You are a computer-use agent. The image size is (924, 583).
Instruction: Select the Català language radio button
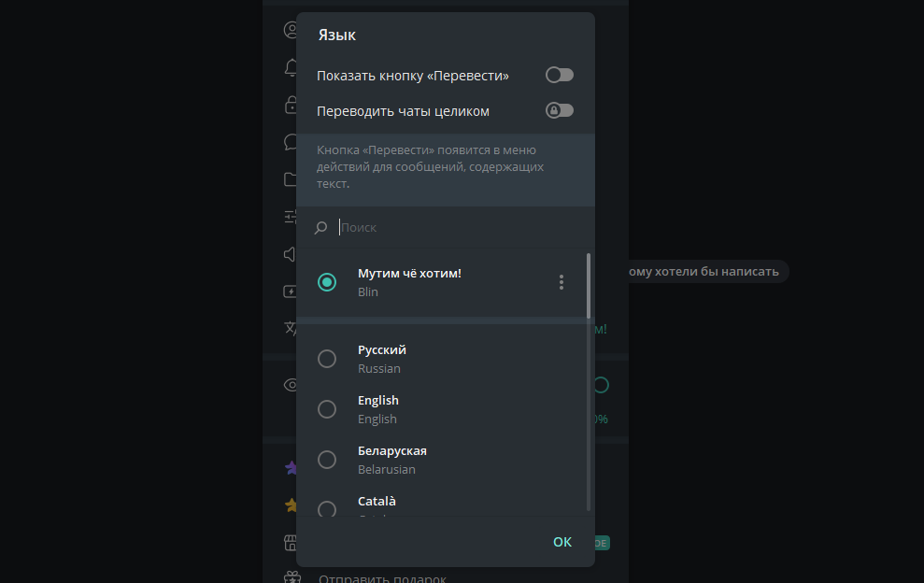click(327, 509)
